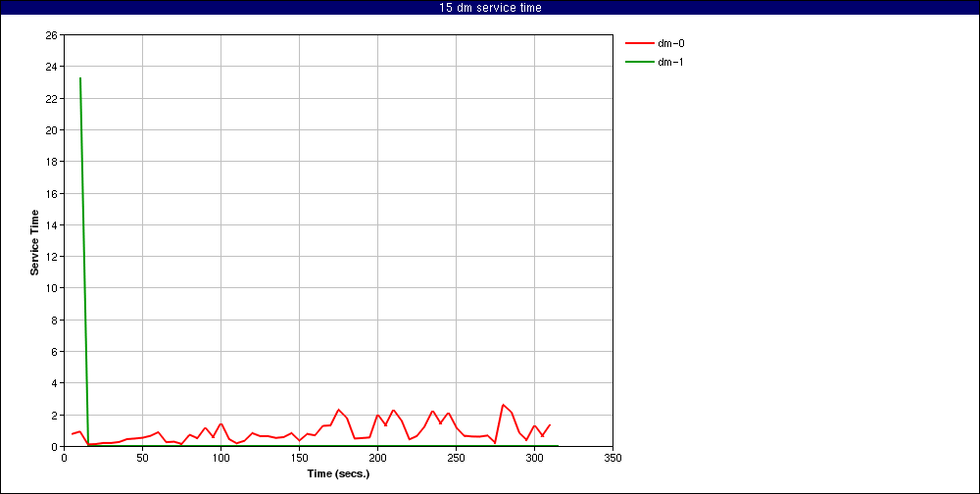Click the 'Service Time' y-axis label
980x494 pixels.
point(35,241)
